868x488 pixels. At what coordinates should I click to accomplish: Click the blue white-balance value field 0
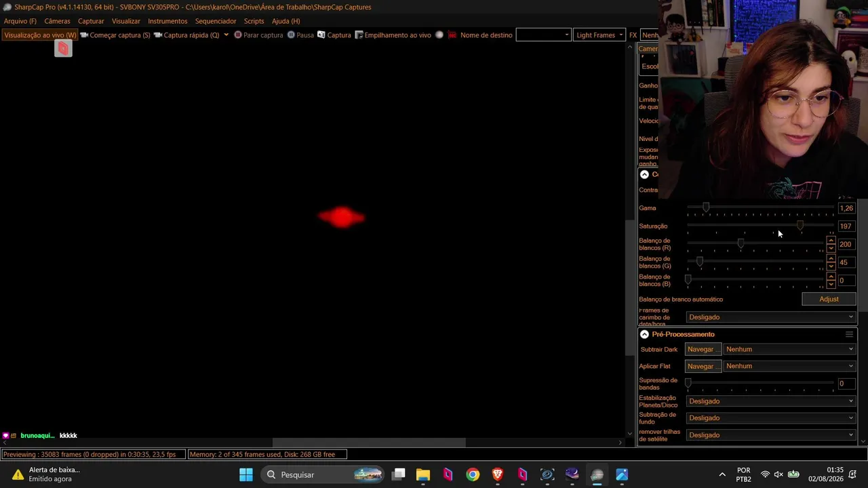coord(846,281)
